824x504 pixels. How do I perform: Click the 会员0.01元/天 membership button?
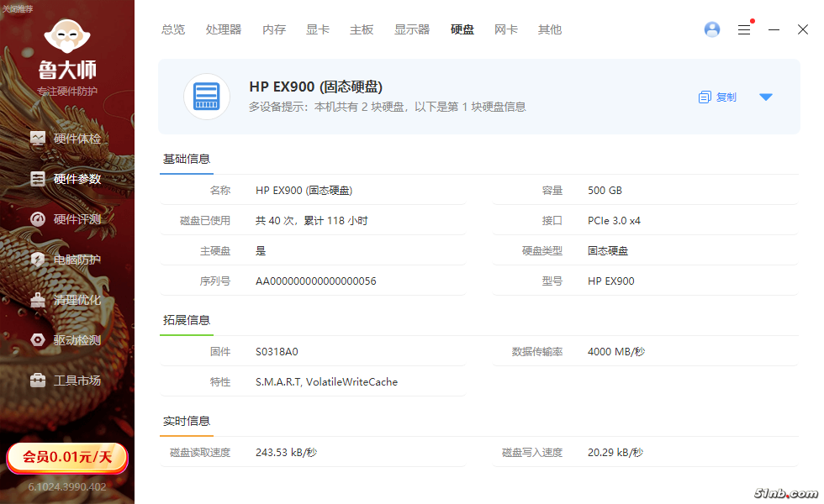67,457
